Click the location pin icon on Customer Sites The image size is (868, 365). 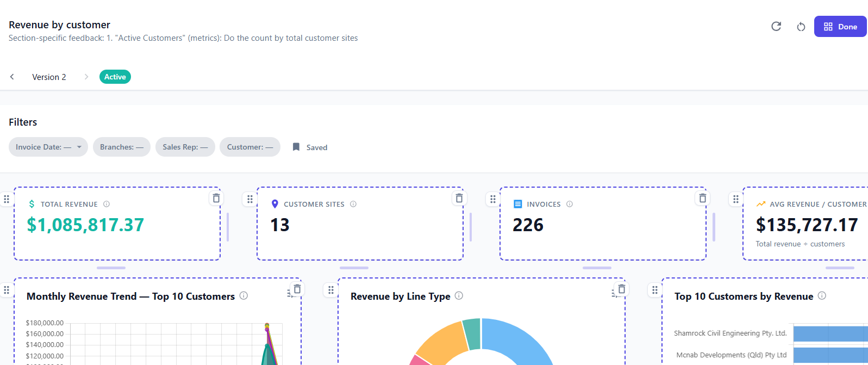274,204
